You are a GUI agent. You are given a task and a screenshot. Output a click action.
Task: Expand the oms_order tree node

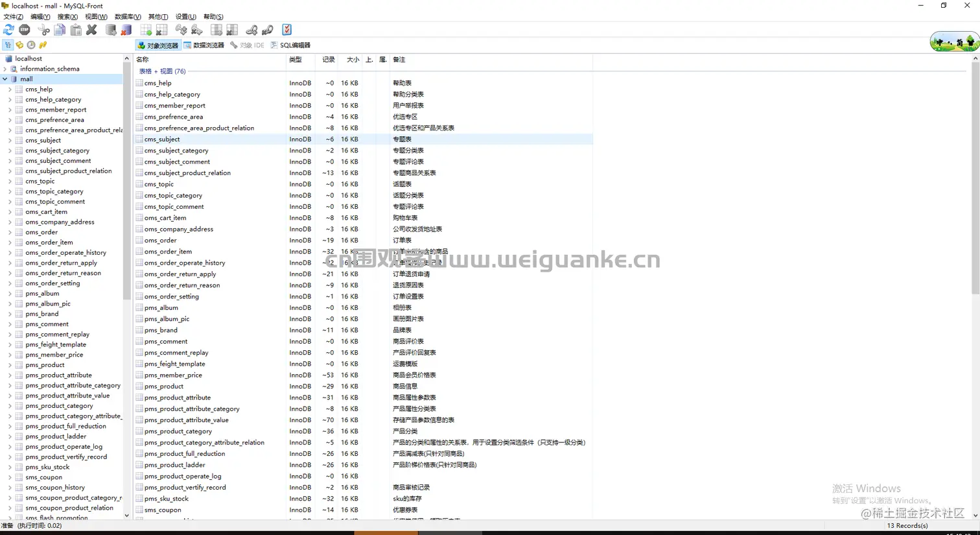(x=10, y=232)
